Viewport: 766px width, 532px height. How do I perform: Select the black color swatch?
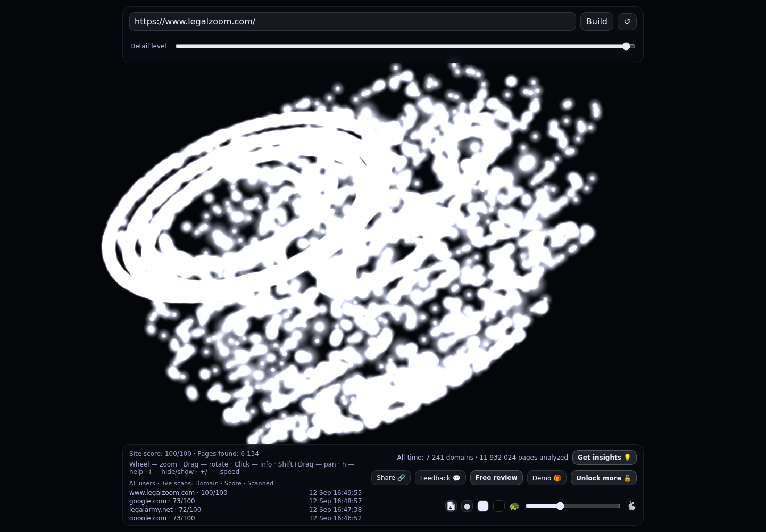pyautogui.click(x=499, y=506)
